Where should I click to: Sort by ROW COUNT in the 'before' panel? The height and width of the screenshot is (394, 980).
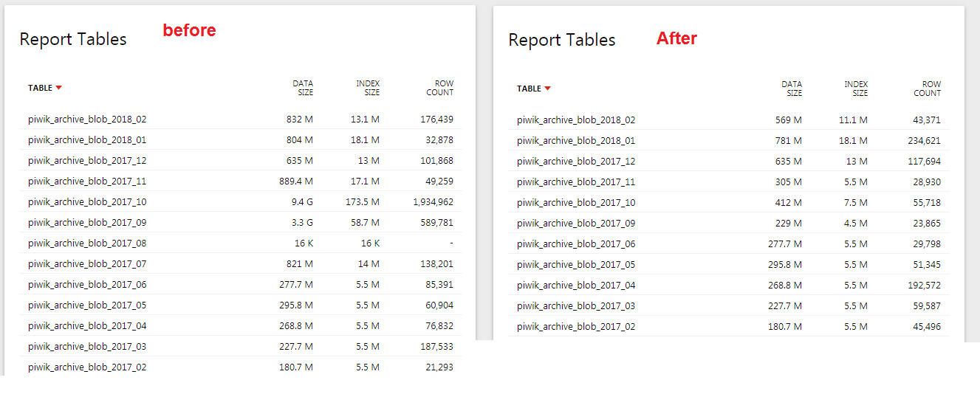pos(440,88)
